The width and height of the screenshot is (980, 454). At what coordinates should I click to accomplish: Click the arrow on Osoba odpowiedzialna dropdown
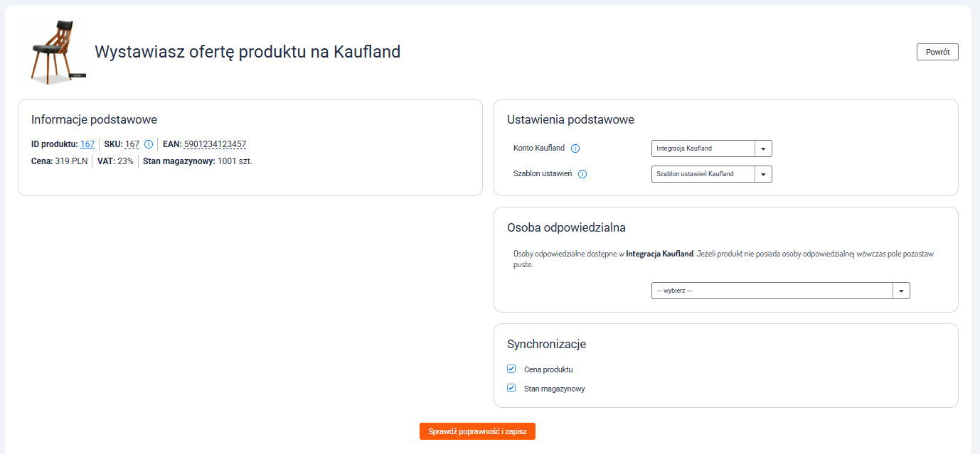click(x=901, y=291)
